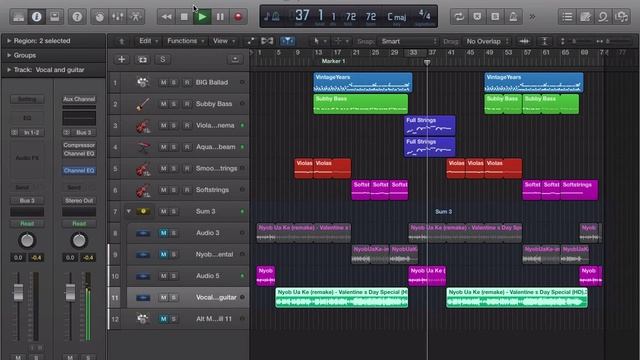This screenshot has height=360, width=640.
Task: Select the violin icon on Softstrings track
Action: [x=142, y=190]
